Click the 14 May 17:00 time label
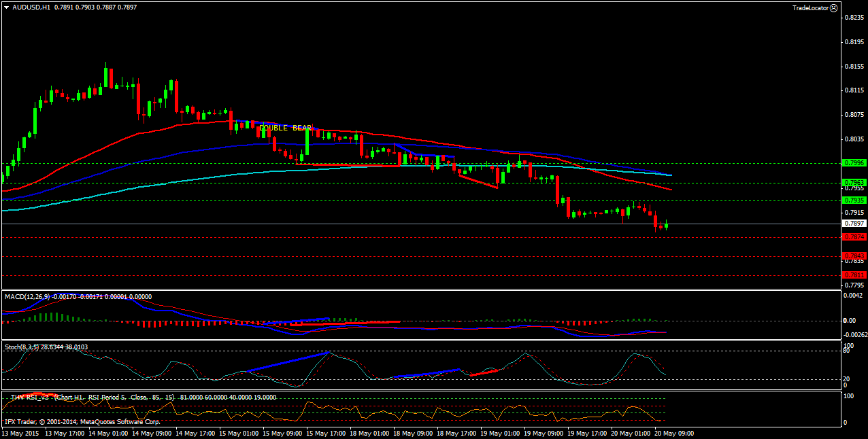 point(195,433)
